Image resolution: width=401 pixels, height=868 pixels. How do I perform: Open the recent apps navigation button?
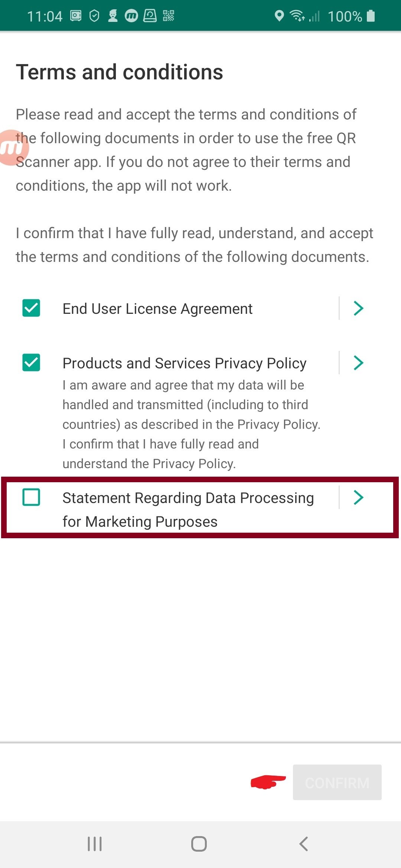[x=95, y=844]
